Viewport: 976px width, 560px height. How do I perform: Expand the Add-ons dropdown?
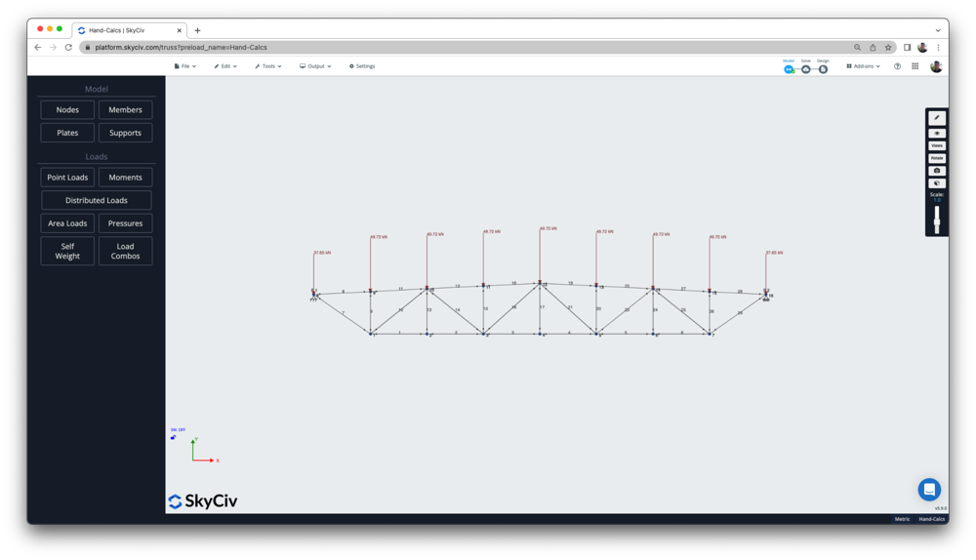[x=863, y=66]
